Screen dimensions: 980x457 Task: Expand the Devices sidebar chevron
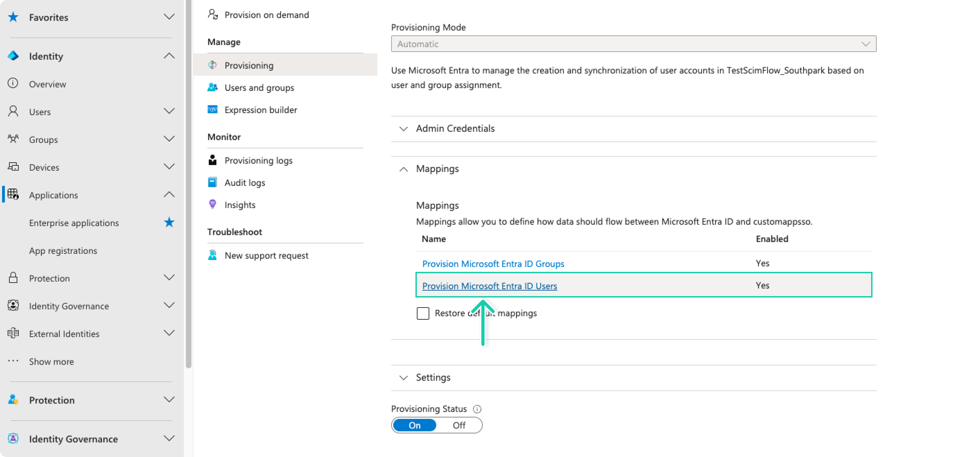click(x=169, y=167)
